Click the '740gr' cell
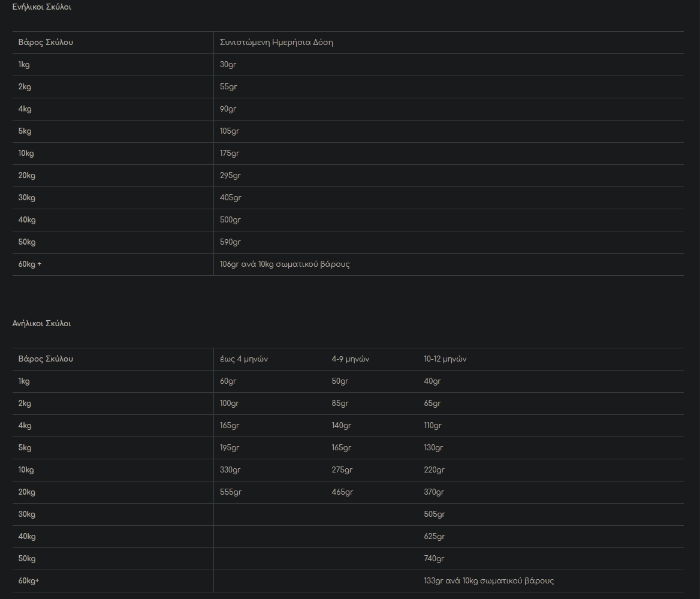The width and height of the screenshot is (700, 599). pyautogui.click(x=434, y=559)
